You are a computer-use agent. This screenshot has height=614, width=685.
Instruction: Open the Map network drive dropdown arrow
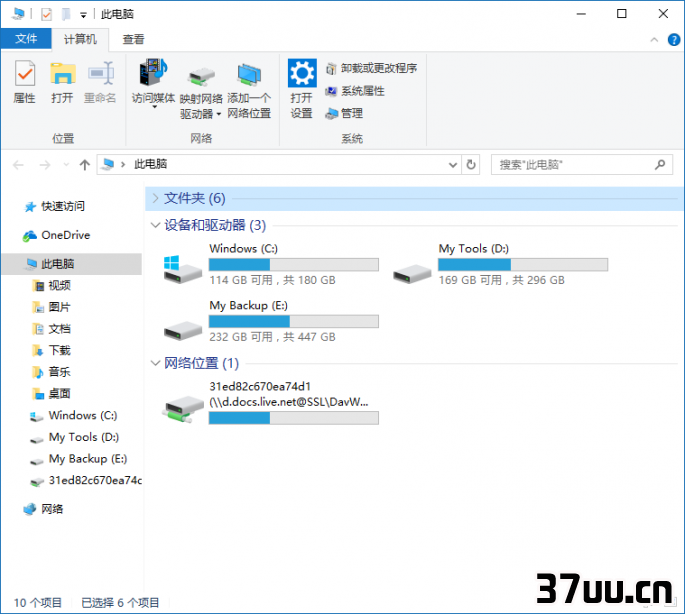click(x=218, y=114)
